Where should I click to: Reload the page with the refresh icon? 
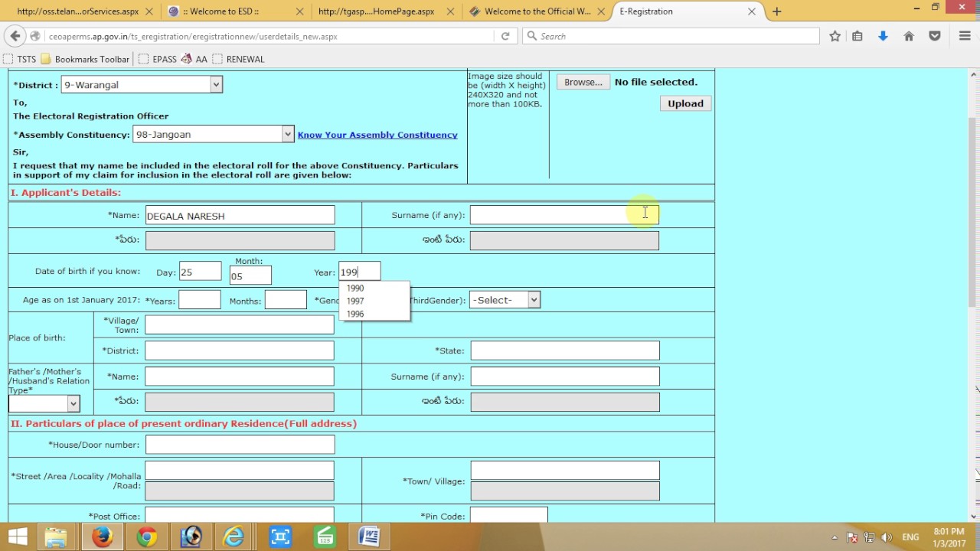(x=505, y=36)
